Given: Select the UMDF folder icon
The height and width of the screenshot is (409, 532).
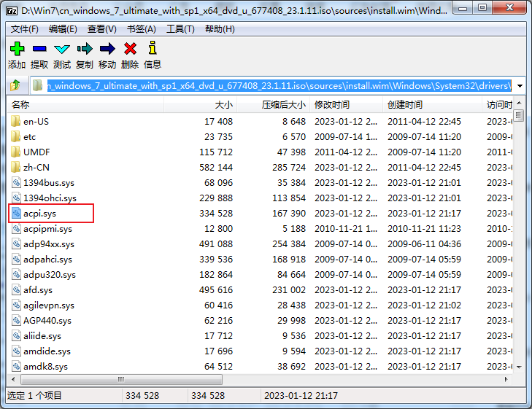Looking at the screenshot, I should tap(15, 152).
